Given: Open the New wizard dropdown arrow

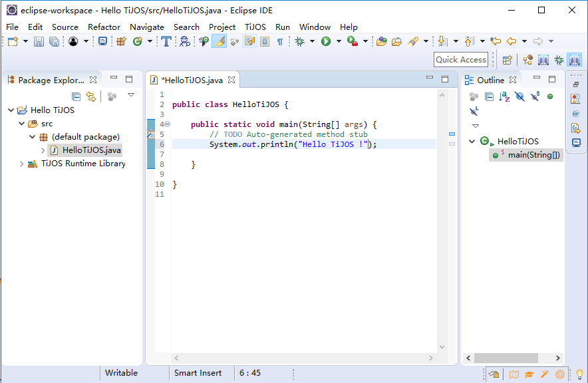Looking at the screenshot, I should click(x=25, y=41).
